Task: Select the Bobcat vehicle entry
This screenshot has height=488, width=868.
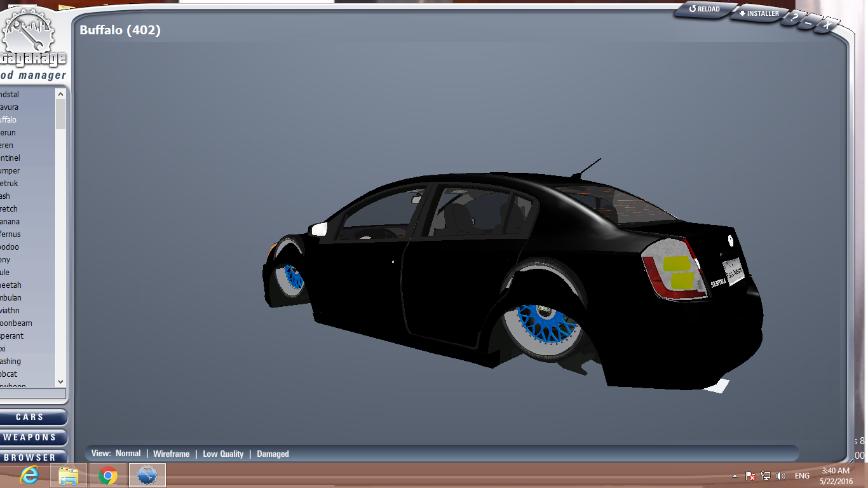Action: (x=27, y=374)
